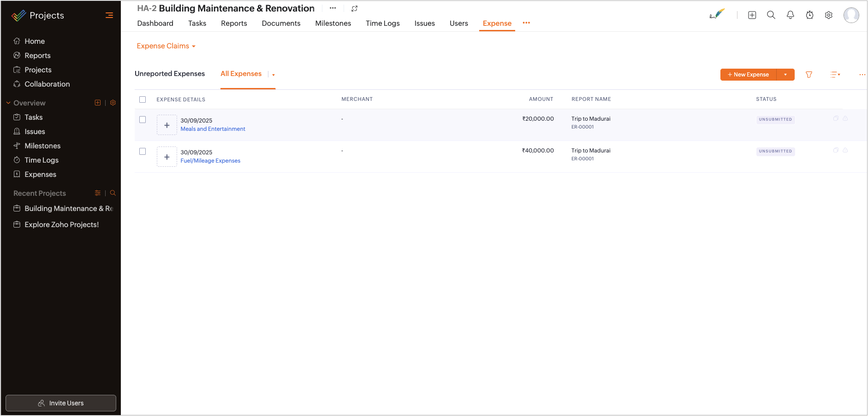Open the timer clock icon

click(809, 15)
